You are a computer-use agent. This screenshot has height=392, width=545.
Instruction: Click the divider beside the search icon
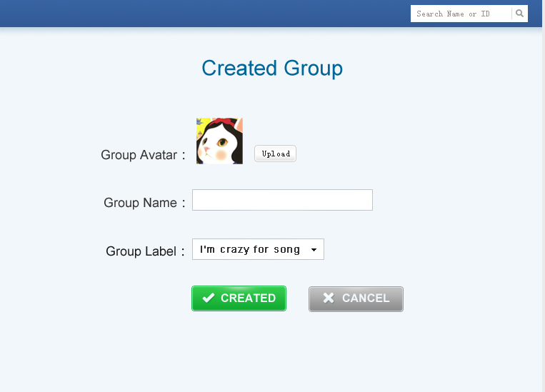(512, 14)
